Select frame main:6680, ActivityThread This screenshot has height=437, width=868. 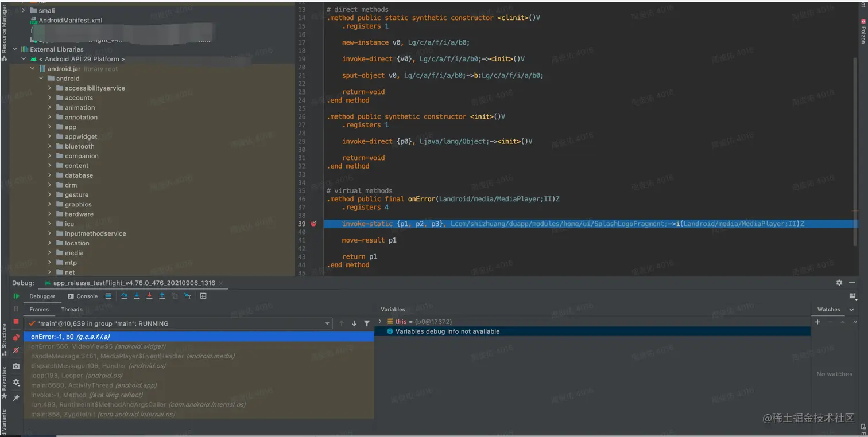click(x=199, y=385)
